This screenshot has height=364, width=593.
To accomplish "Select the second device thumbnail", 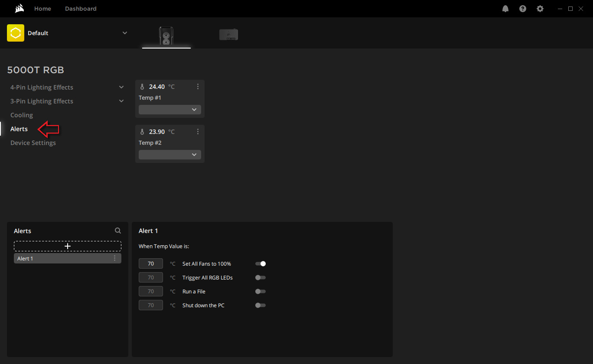I will 228,35.
